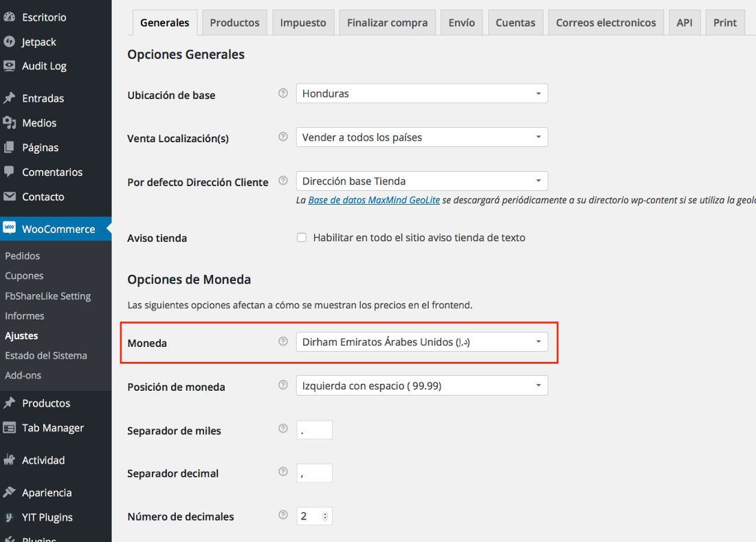The image size is (756, 542).
Task: Click the Número de decimales stepper arrows
Action: click(x=325, y=516)
